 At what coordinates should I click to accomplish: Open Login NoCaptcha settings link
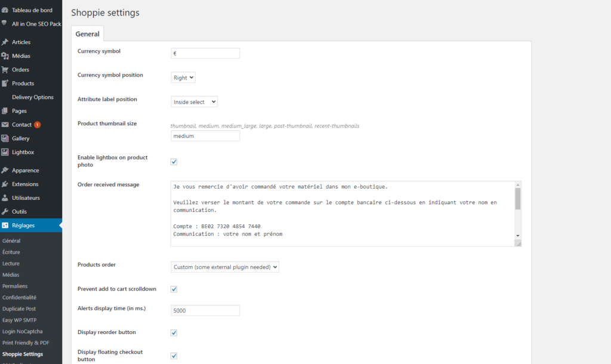click(22, 331)
